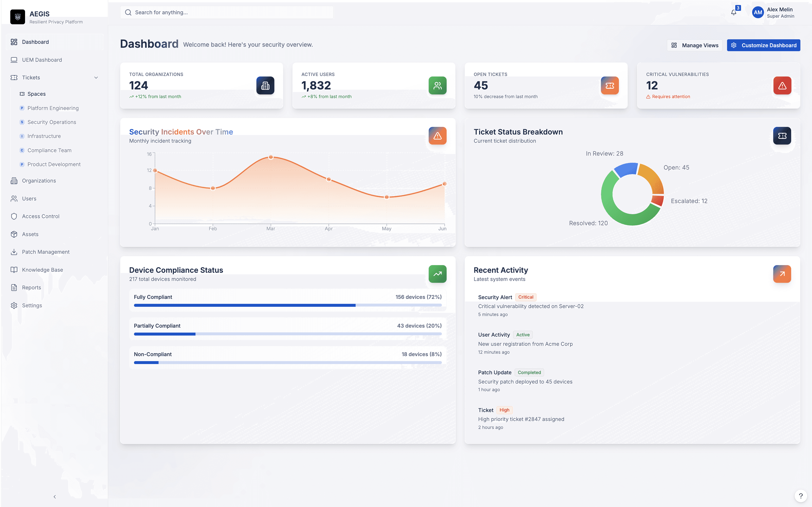Viewport: 812px width, 507px height.
Task: Click the Active Users green icon
Action: [x=437, y=85]
